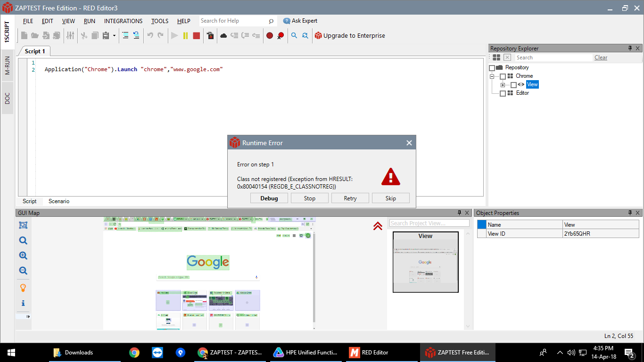Viewport: 644px width, 362px height.
Task: Click the GUI Map magnifier search icon
Action: 23,240
